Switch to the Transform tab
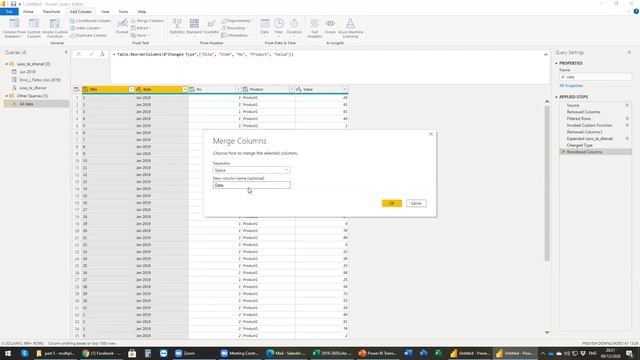 coord(51,12)
